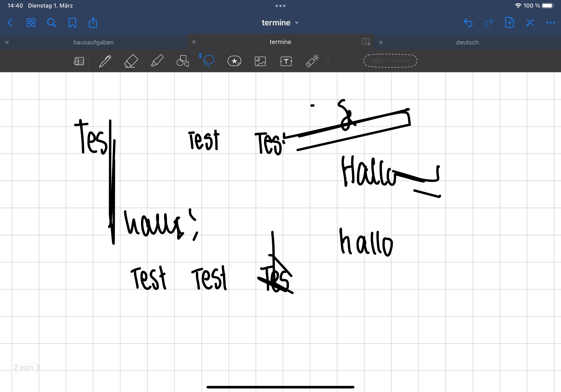
Task: Toggle the zoom window tool
Action: (79, 61)
